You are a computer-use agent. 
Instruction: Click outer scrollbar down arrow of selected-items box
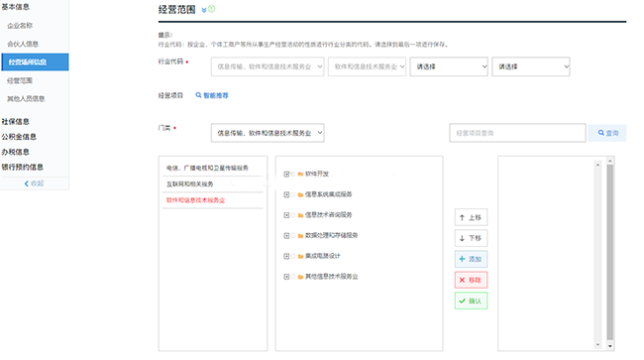pos(610,346)
